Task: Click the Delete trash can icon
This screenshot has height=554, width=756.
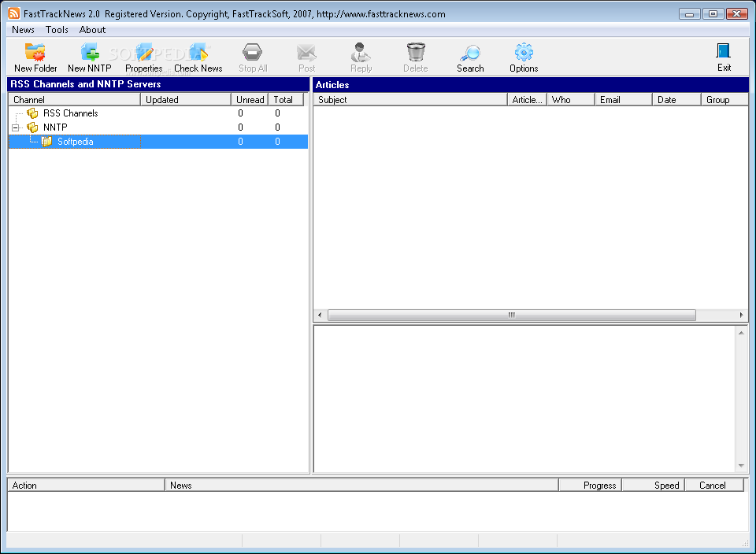Action: (x=416, y=53)
